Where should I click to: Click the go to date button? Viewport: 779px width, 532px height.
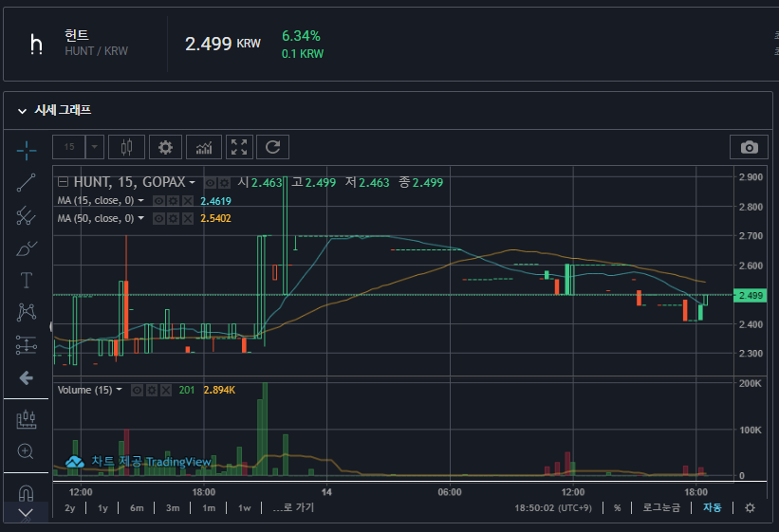pyautogui.click(x=293, y=507)
